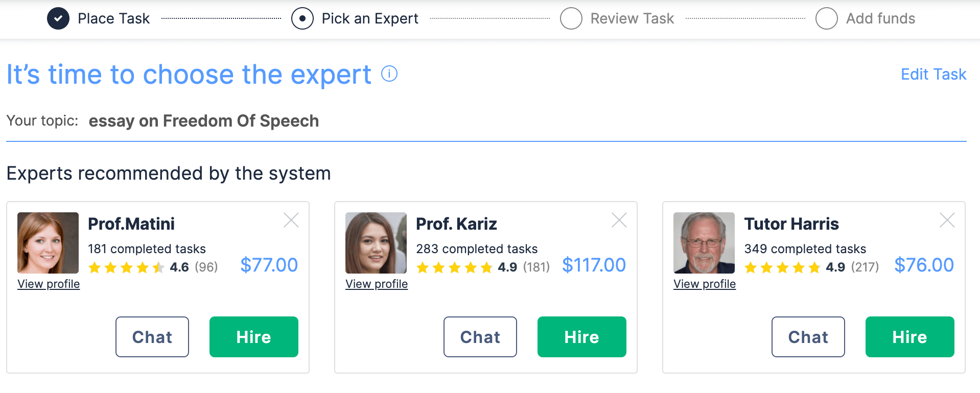
Task: Dismiss the Prof.Matini expert card
Action: [291, 220]
